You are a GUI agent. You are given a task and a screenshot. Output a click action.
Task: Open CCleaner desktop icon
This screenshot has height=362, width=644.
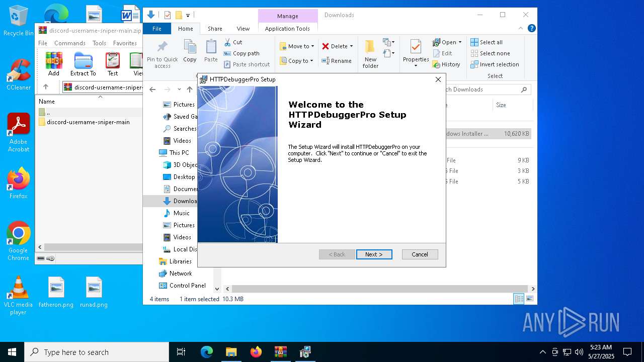pyautogui.click(x=19, y=75)
